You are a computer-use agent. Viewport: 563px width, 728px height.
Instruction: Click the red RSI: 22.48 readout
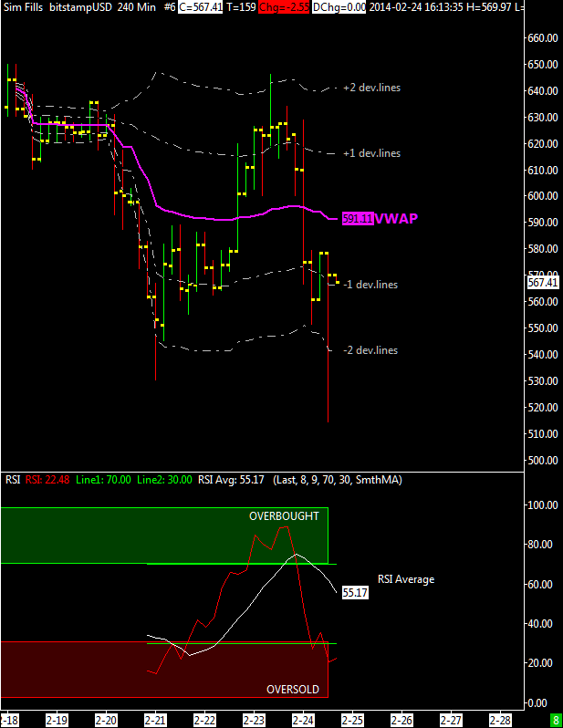[47, 480]
